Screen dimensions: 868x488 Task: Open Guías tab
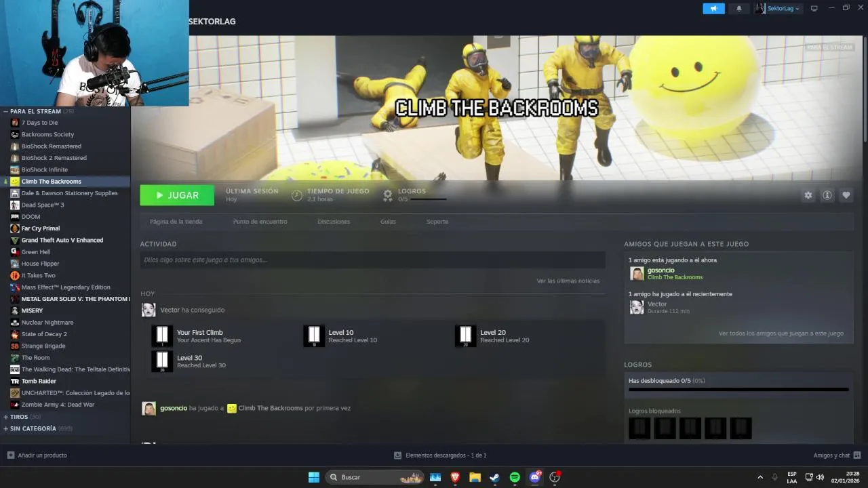coord(388,222)
